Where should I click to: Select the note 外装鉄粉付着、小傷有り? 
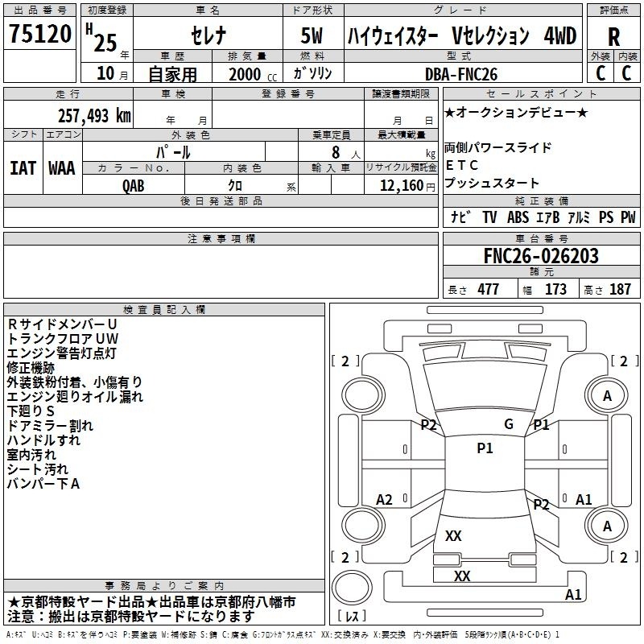pyautogui.click(x=75, y=382)
